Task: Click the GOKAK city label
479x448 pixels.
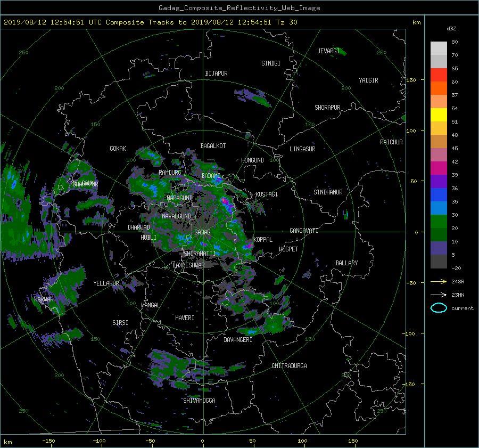Action: (x=118, y=149)
